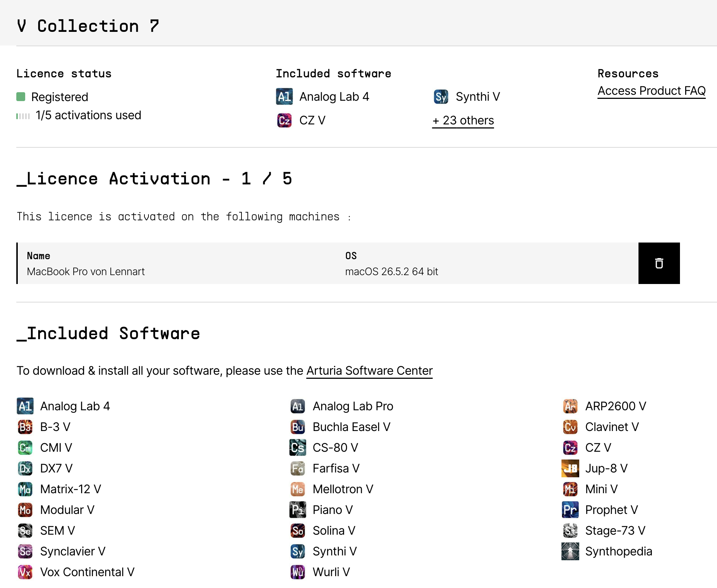Click the Synthi V icon in the summary section
Screen dimensions: 717x588
coord(441,97)
